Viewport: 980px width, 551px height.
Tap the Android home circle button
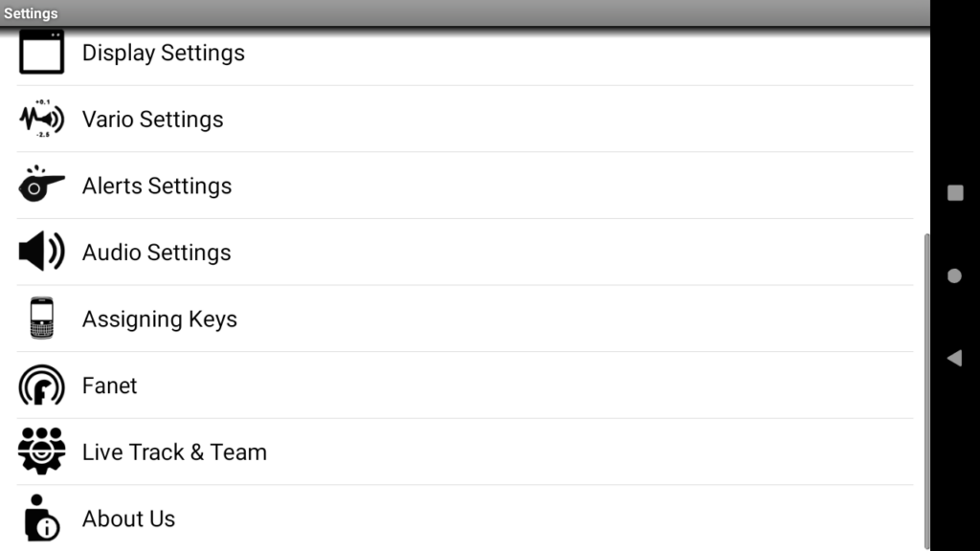pos(954,275)
